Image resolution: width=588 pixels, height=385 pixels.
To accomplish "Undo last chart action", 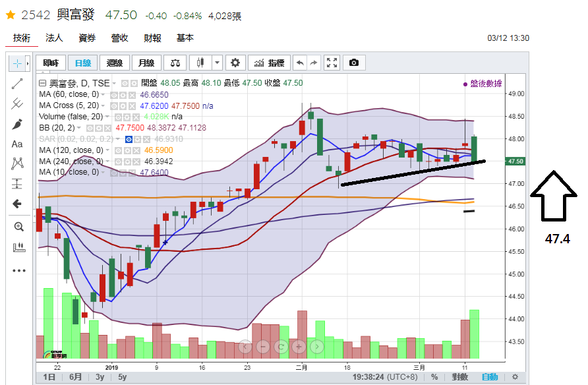I will coord(300,63).
